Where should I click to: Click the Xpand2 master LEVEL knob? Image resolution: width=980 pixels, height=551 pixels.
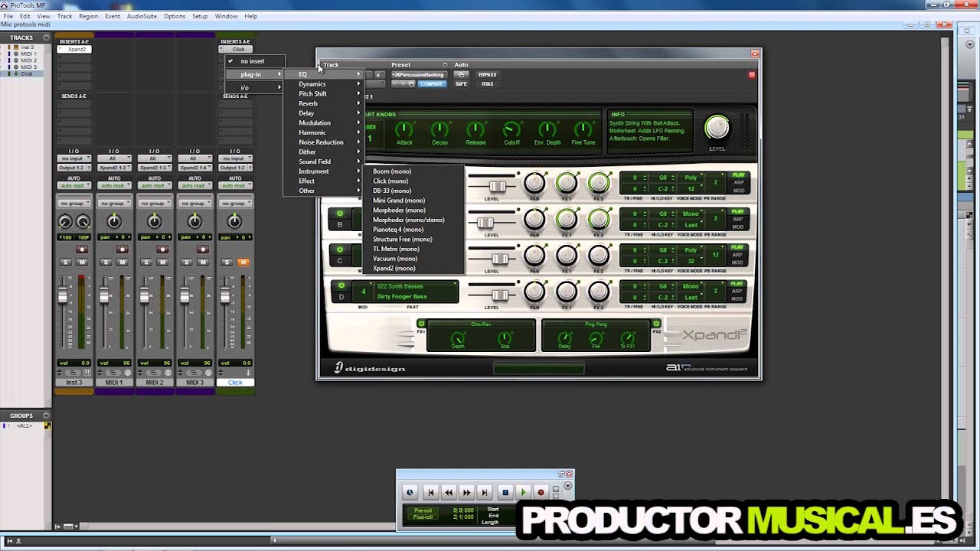coord(717,128)
